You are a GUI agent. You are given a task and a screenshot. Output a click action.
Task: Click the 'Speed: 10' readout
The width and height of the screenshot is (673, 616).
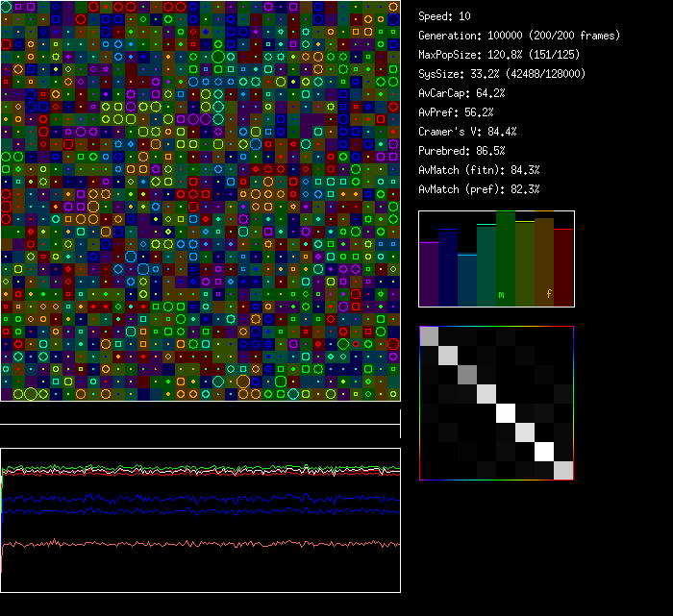pos(444,16)
